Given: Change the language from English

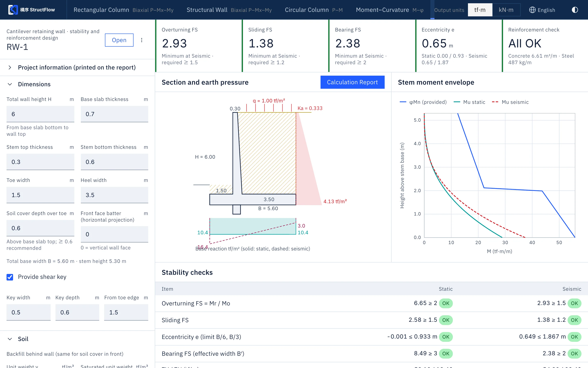Looking at the screenshot, I should 542,10.
